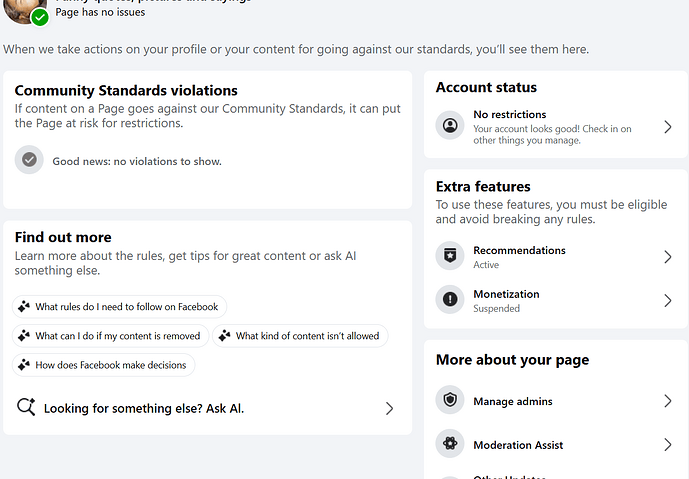Open Recommendations via its right chevron

[x=667, y=257]
